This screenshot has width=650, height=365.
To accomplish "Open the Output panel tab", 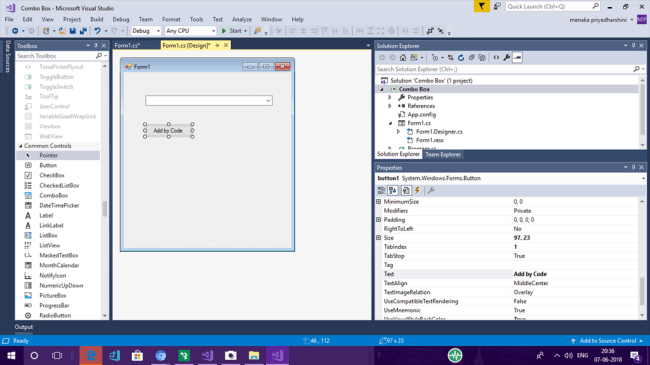I will (24, 327).
